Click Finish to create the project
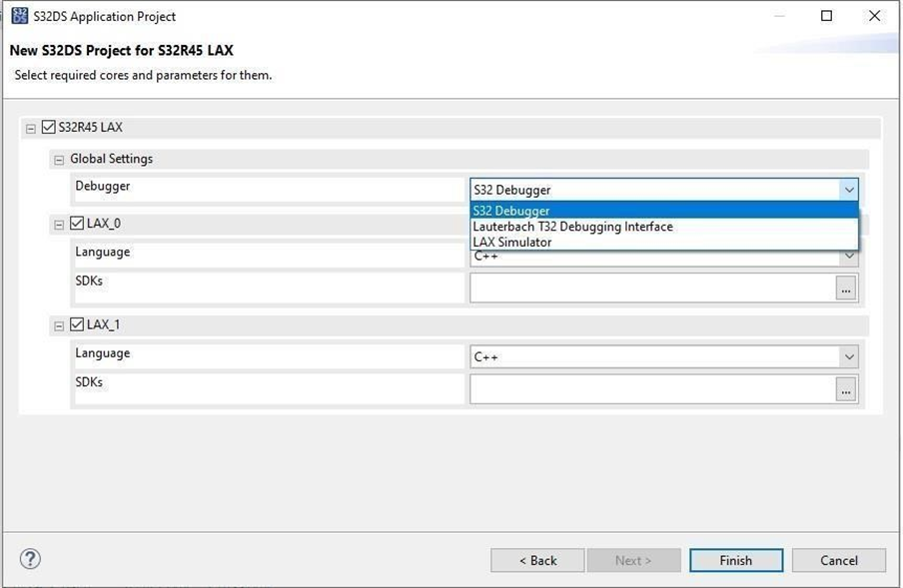This screenshot has height=588, width=903. click(736, 560)
